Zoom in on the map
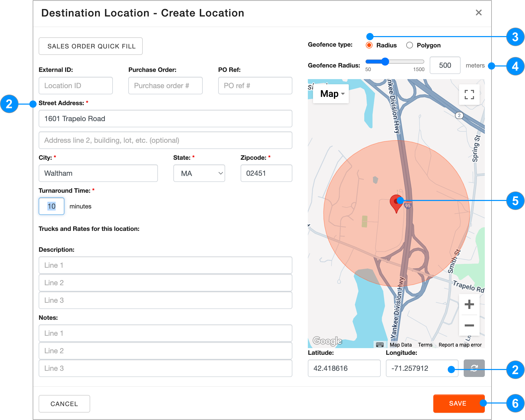 [x=469, y=304]
